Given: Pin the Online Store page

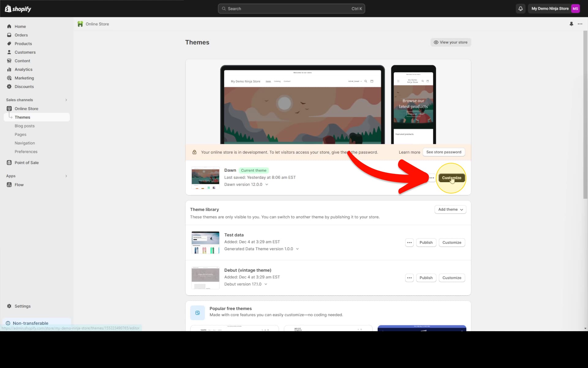Looking at the screenshot, I should pos(571,24).
